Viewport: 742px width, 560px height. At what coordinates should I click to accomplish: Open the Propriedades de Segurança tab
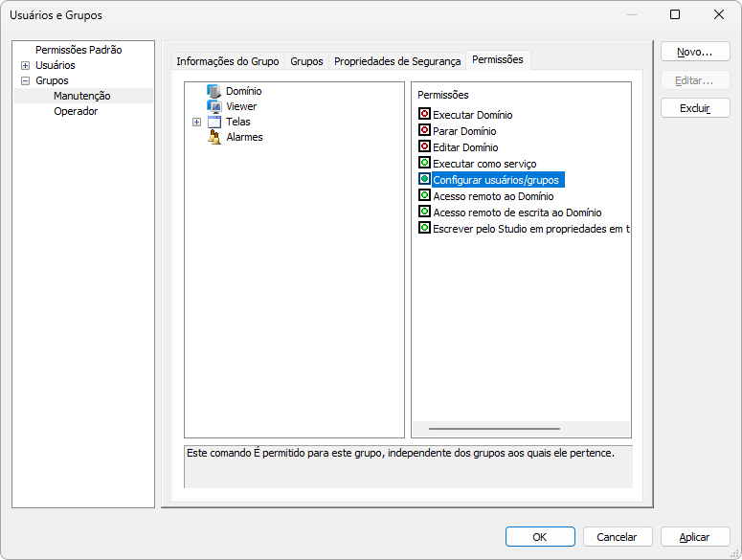396,61
